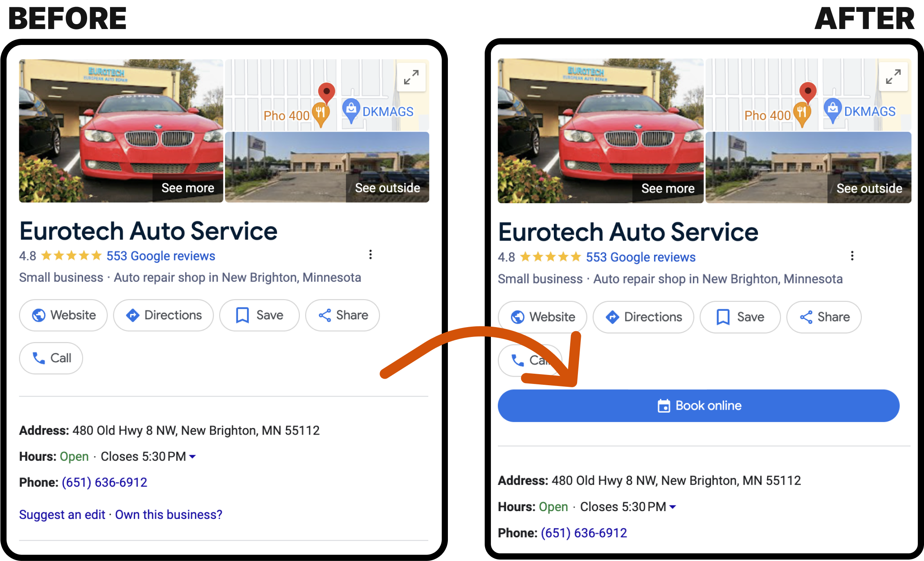Click Directions button in BEFORE panel
The height and width of the screenshot is (561, 924).
(164, 315)
